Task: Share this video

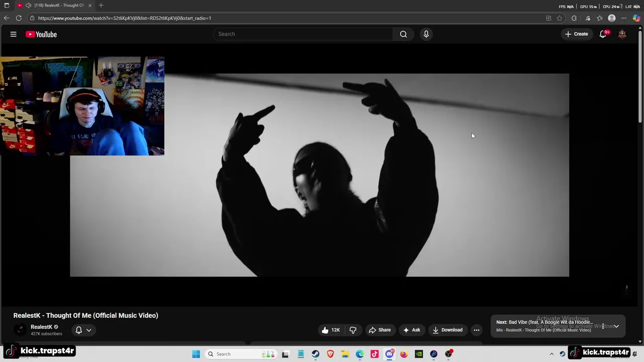Action: point(379,330)
